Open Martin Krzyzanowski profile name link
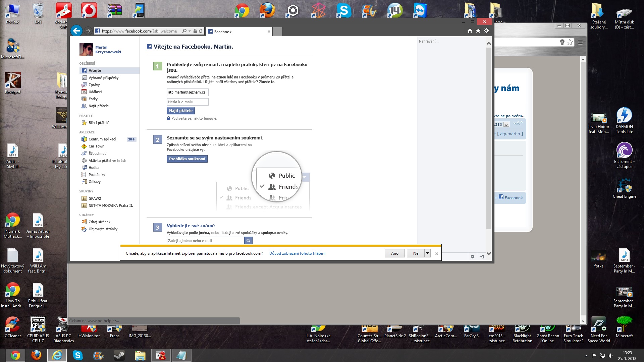The height and width of the screenshot is (362, 644). (x=108, y=50)
